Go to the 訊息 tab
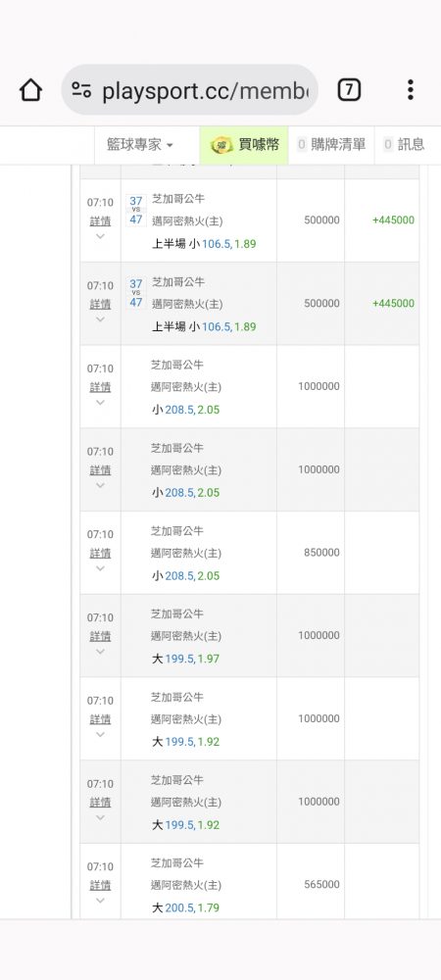The width and height of the screenshot is (441, 980). (411, 145)
